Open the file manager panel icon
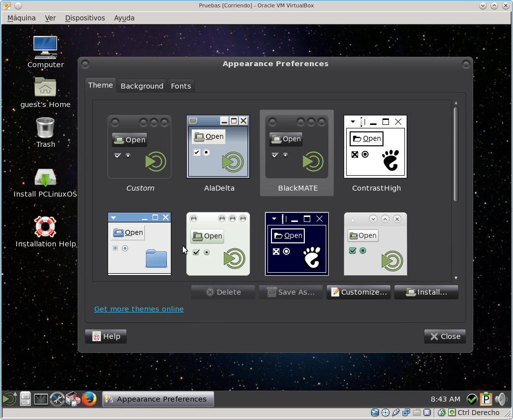This screenshot has height=420, width=513. pyautogui.click(x=25, y=399)
